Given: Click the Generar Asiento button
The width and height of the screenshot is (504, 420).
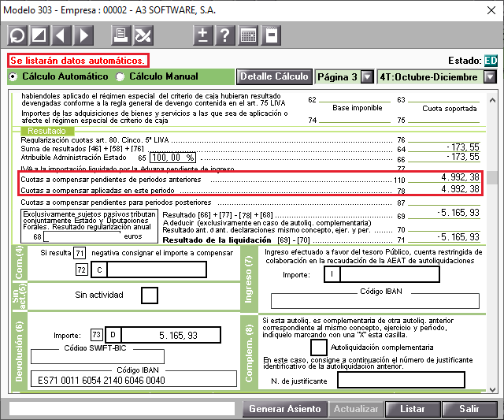Looking at the screenshot, I should point(285,409).
